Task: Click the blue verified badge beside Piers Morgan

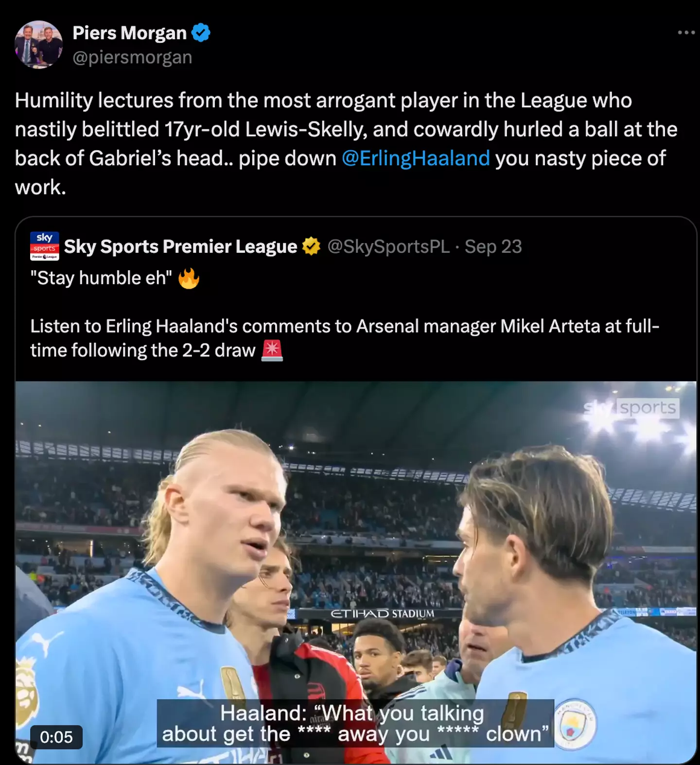Action: pyautogui.click(x=201, y=33)
